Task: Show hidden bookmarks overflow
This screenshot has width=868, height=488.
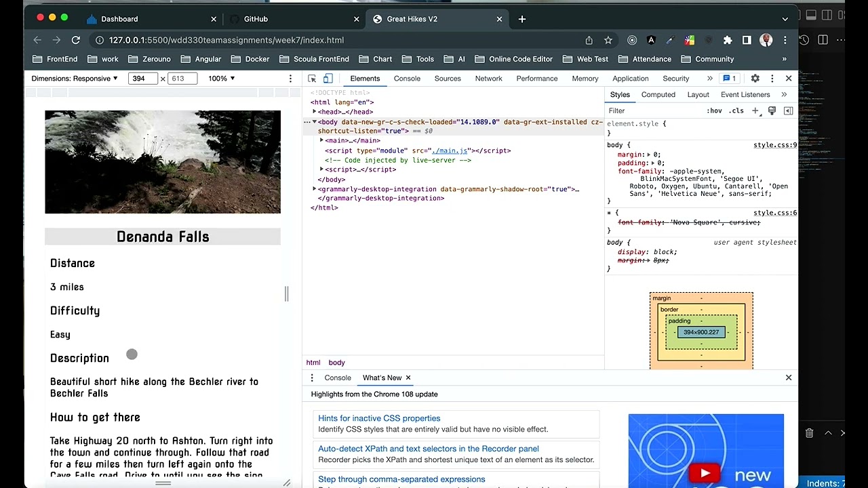Action: click(785, 59)
